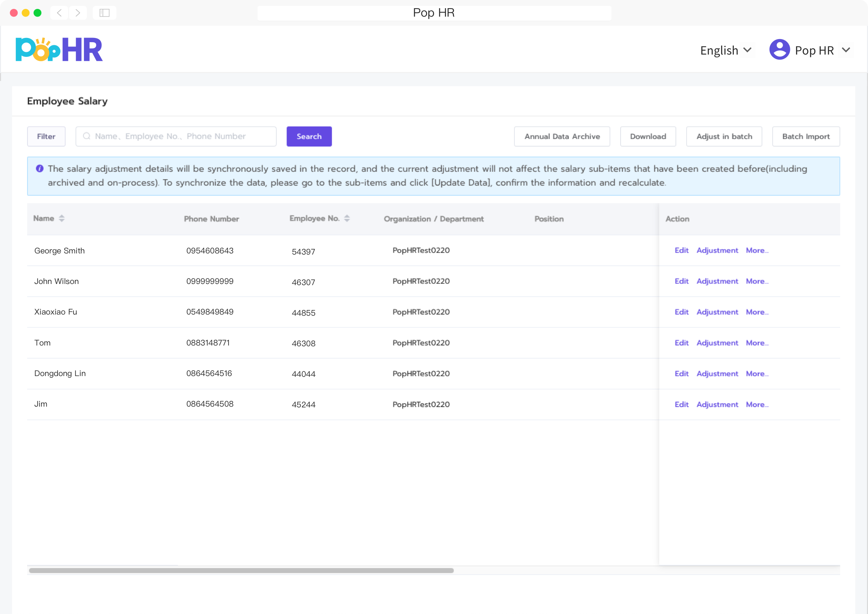Select the John Wilson name cell

pos(56,281)
